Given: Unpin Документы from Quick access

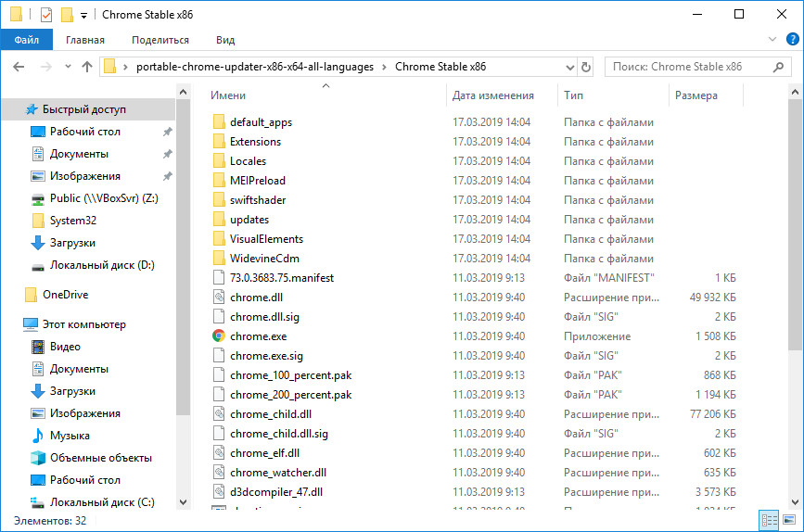Looking at the screenshot, I should pos(167,154).
